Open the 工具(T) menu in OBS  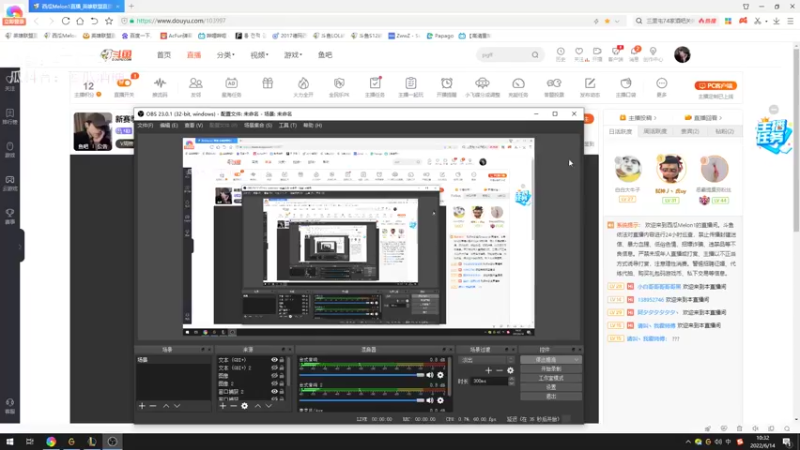pyautogui.click(x=288, y=126)
